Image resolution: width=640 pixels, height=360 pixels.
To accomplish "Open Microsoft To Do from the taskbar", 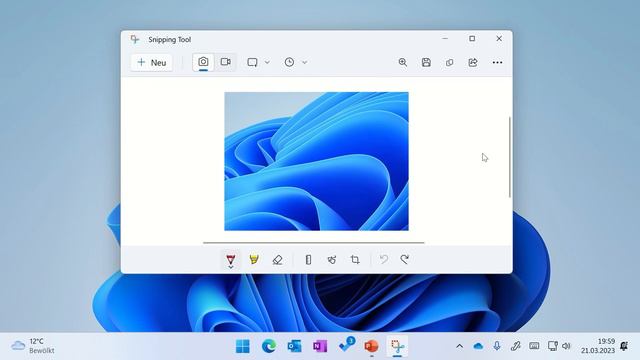I will coord(347,345).
